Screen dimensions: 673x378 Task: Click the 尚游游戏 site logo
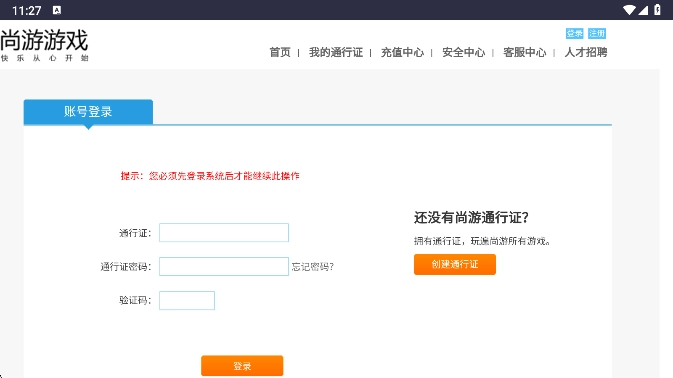[44, 45]
